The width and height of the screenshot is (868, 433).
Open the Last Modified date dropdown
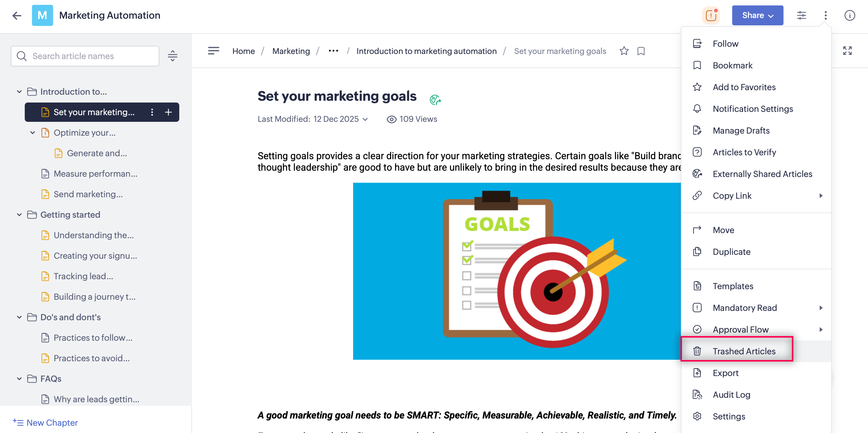[365, 119]
